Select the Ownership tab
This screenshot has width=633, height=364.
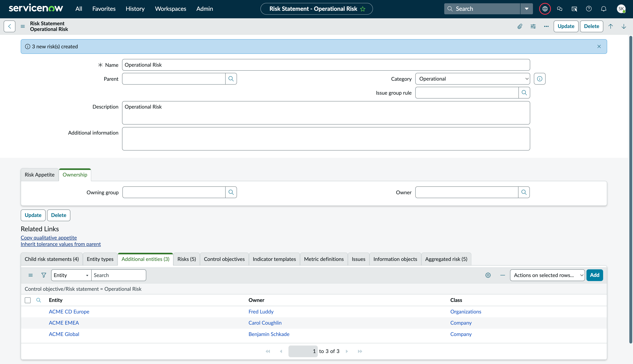click(x=75, y=175)
